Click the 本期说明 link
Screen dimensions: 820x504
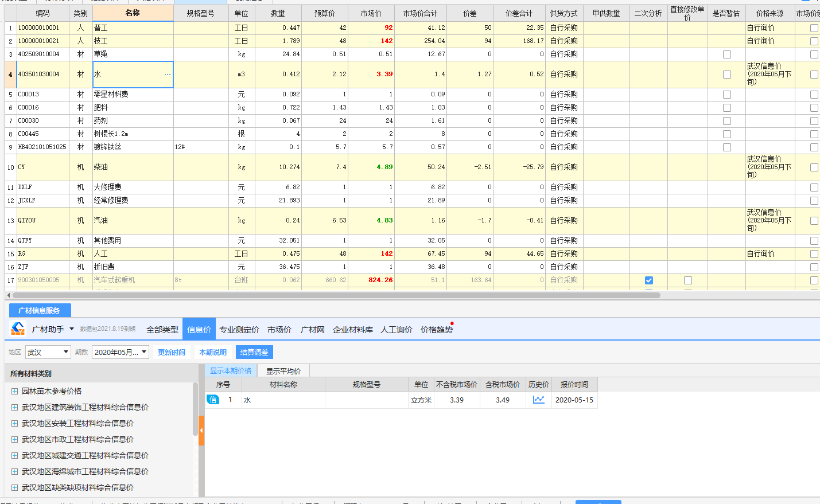pyautogui.click(x=213, y=353)
